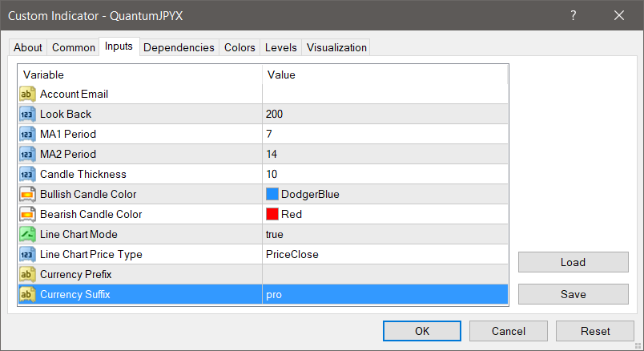Click the Candle Thickness integer icon

[27, 174]
